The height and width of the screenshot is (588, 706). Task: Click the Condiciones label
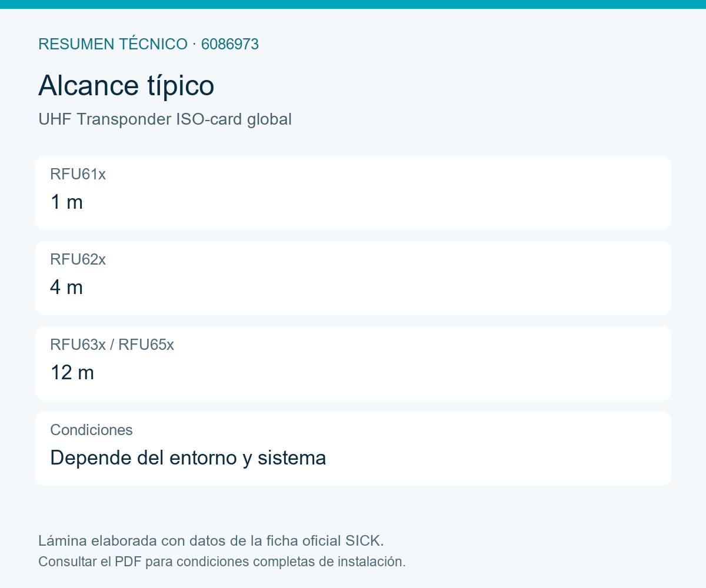tap(92, 430)
